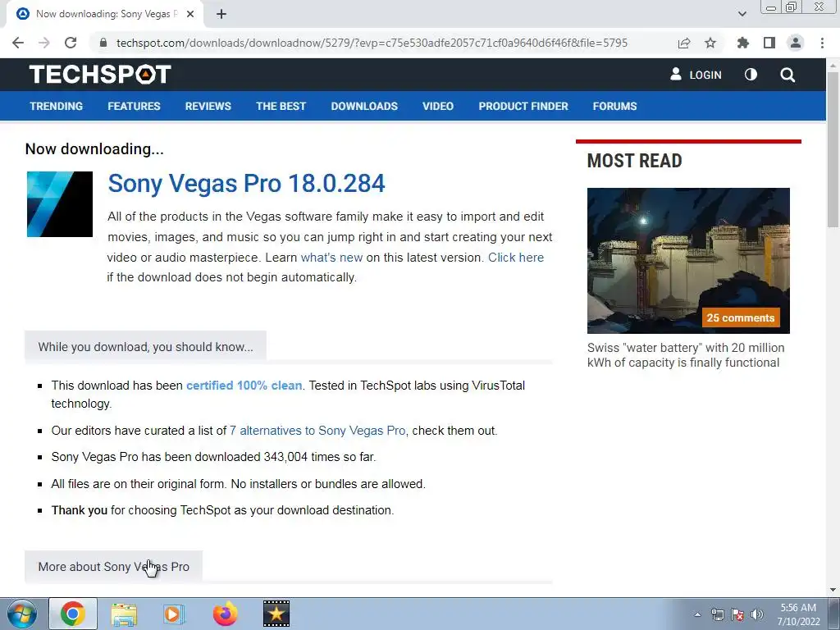840x630 pixels.
Task: Open Chrome profile avatar icon
Action: pyautogui.click(x=796, y=43)
